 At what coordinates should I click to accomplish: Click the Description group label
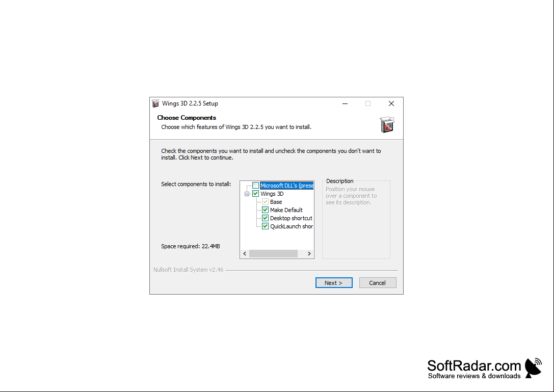click(x=339, y=181)
